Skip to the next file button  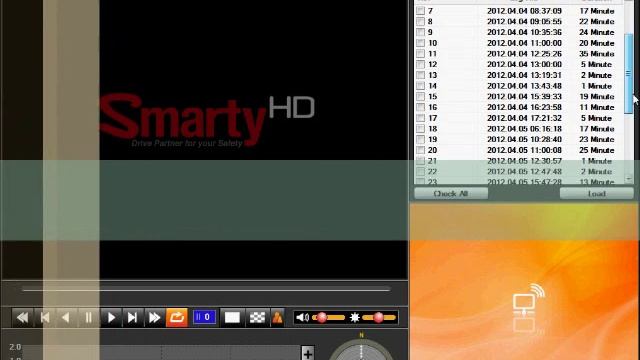(132, 318)
